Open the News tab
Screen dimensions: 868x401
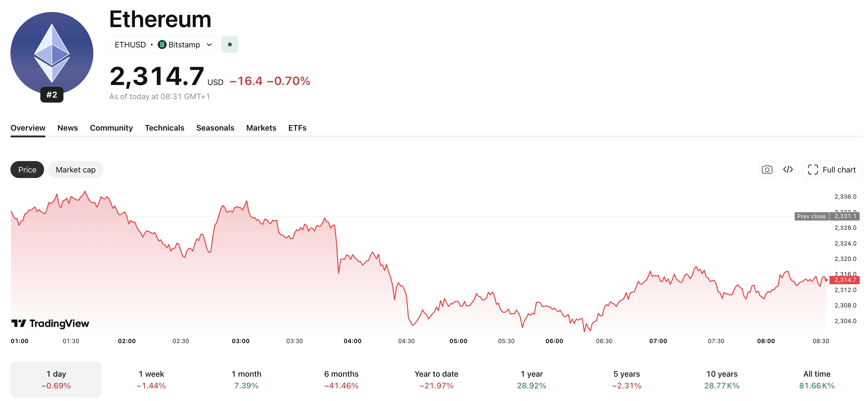(x=67, y=128)
